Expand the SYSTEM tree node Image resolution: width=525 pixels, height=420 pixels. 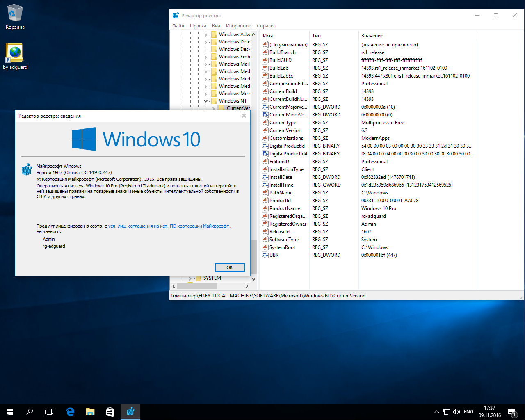tap(190, 278)
